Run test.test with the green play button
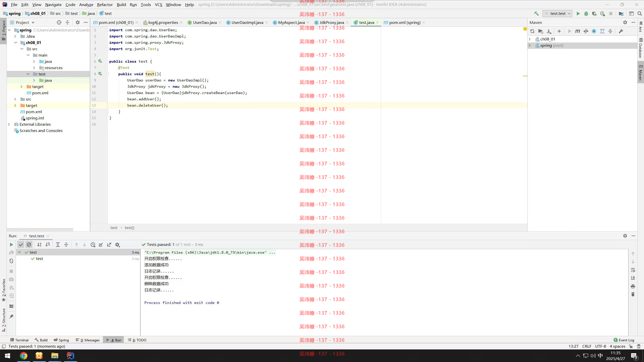Image resolution: width=644 pixels, height=362 pixels. coord(578,14)
